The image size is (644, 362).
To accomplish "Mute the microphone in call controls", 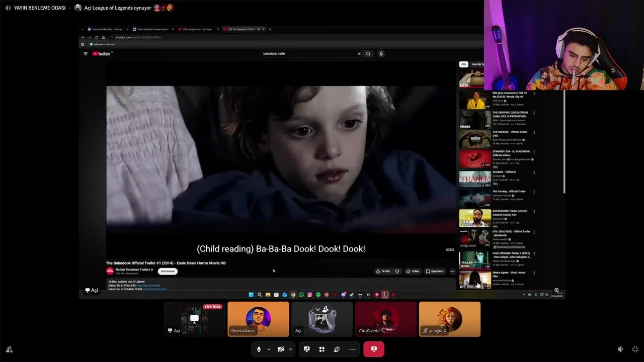I will pyautogui.click(x=259, y=349).
